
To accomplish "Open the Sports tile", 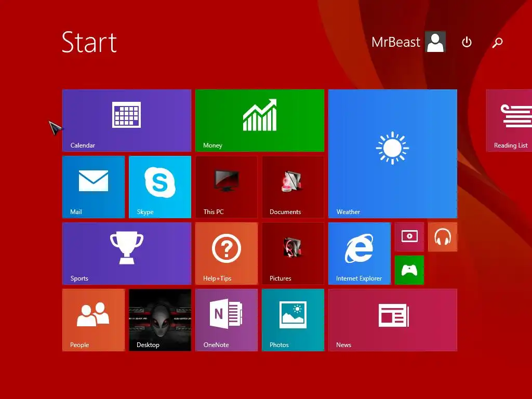I will 127,254.
